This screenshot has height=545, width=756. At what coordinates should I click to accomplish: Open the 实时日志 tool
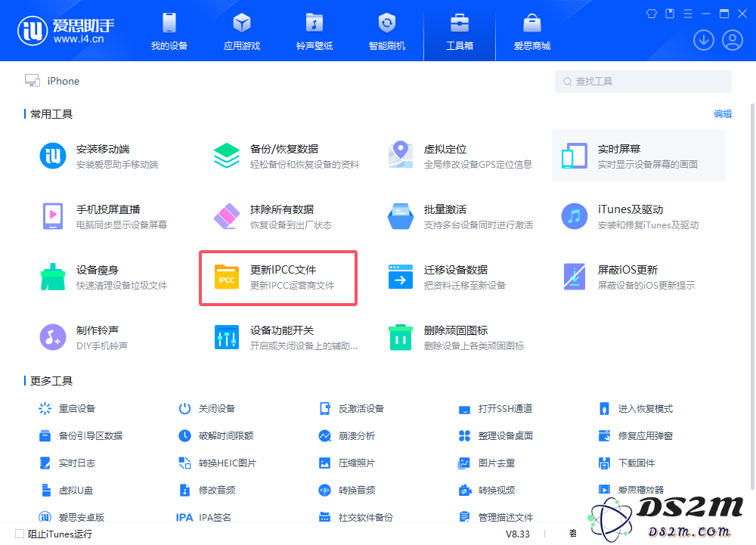(67, 463)
